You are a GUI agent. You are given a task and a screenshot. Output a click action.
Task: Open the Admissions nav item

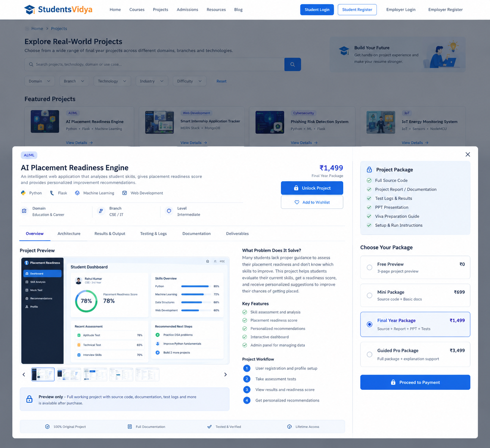click(x=187, y=10)
